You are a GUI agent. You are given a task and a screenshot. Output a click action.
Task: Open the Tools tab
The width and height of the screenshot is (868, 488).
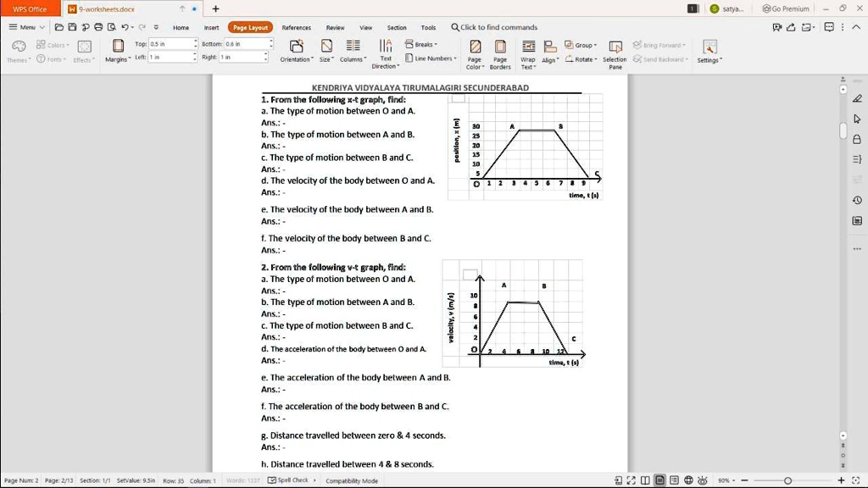pos(428,27)
